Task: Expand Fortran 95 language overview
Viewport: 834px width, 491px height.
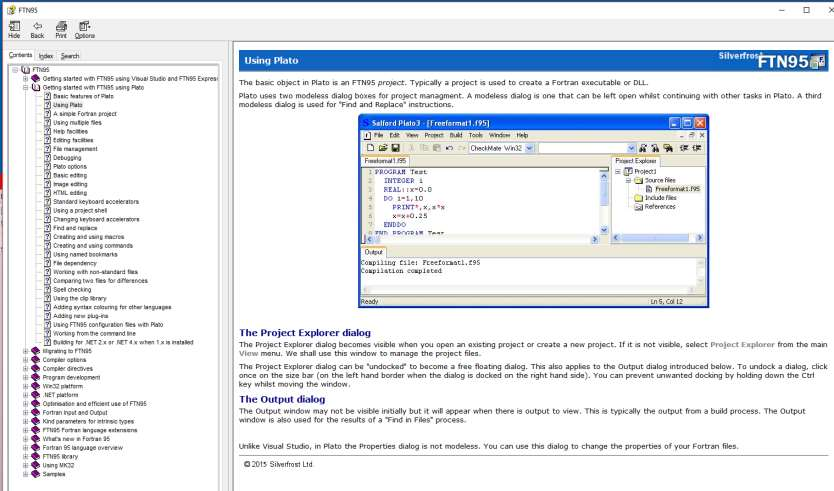Action: click(x=26, y=448)
